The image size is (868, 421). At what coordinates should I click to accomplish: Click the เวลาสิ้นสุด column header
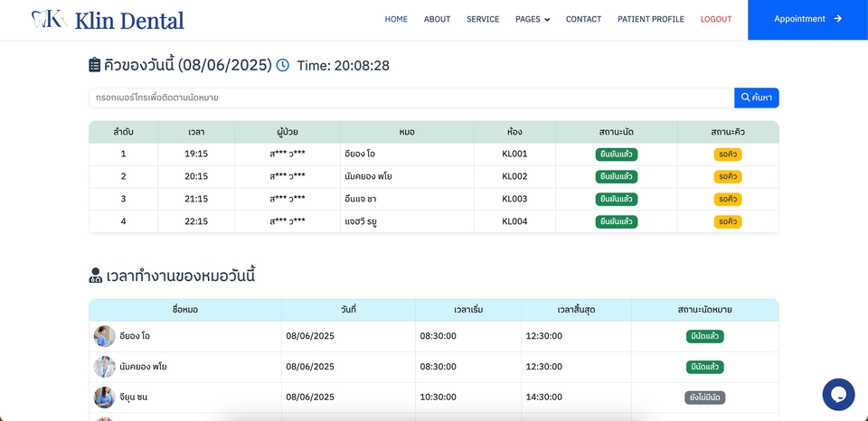click(576, 310)
